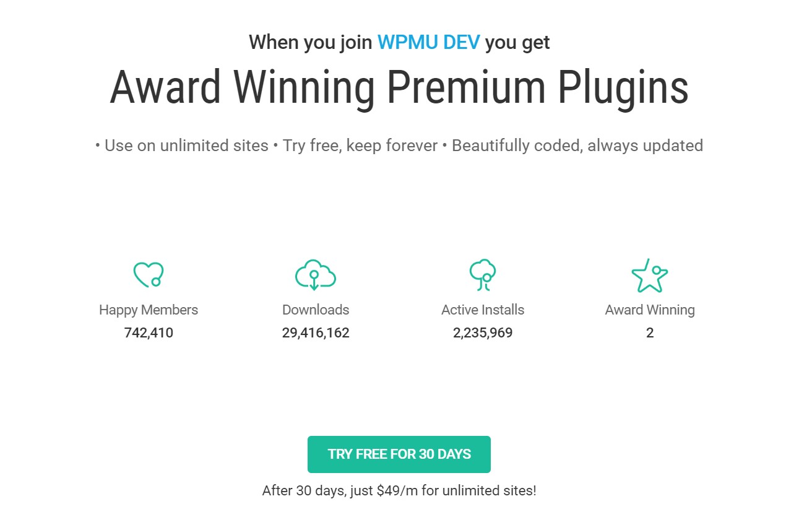
Task: Select the Active Installs label
Action: [483, 310]
